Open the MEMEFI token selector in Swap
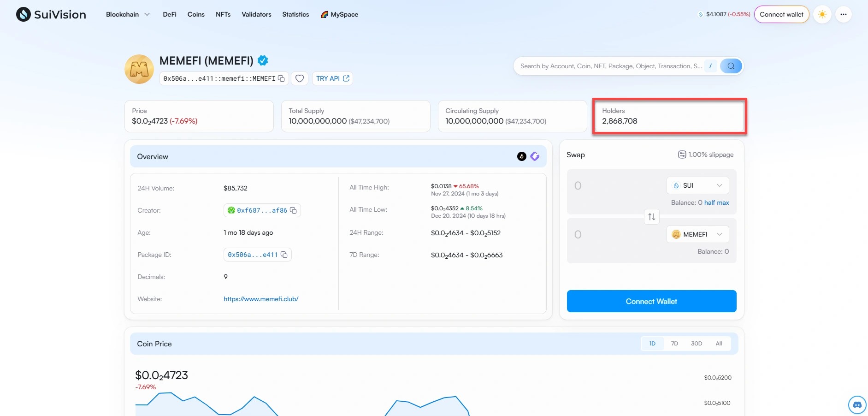Screen dimensions: 868x416 pos(697,234)
